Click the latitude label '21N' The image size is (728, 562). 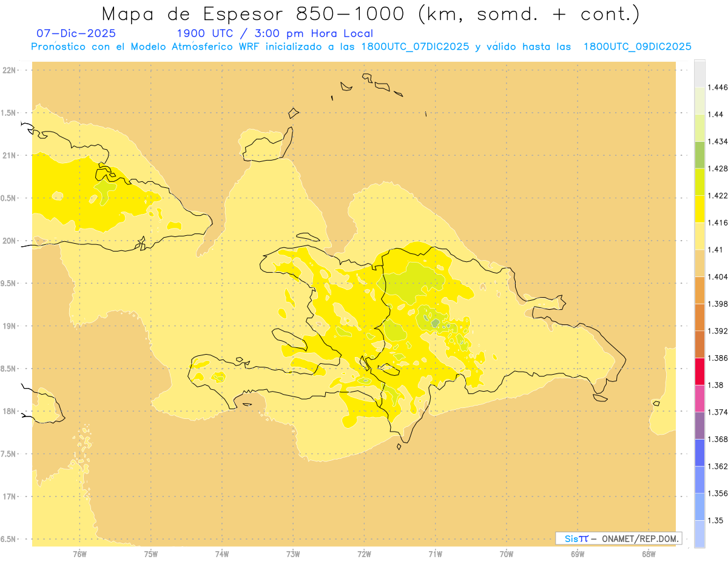point(10,155)
